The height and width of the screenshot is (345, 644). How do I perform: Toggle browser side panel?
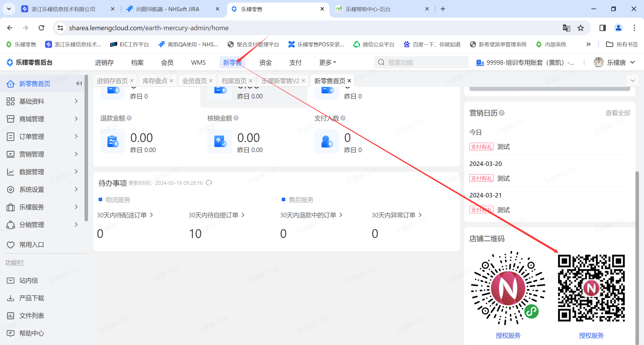pos(602,28)
